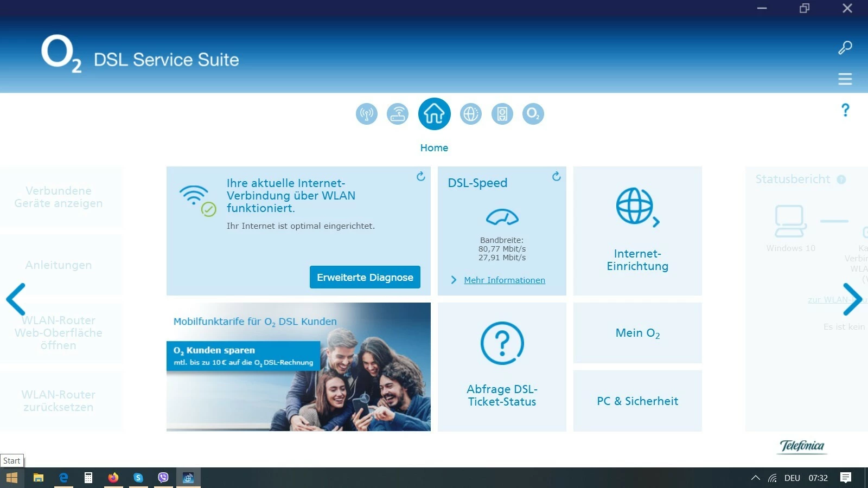Open Mehr Informationen link

(x=505, y=280)
